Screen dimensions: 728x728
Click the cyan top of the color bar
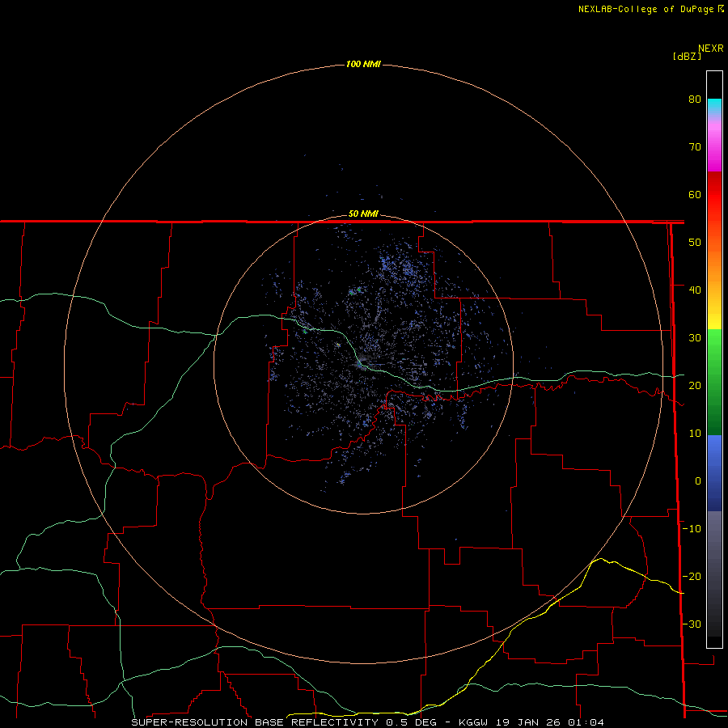pyautogui.click(x=714, y=106)
